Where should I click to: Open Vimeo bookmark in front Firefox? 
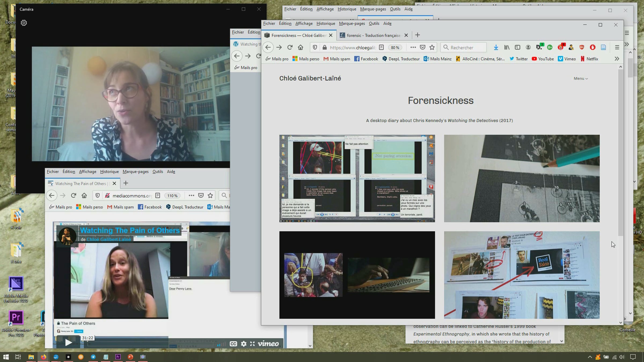567,59
